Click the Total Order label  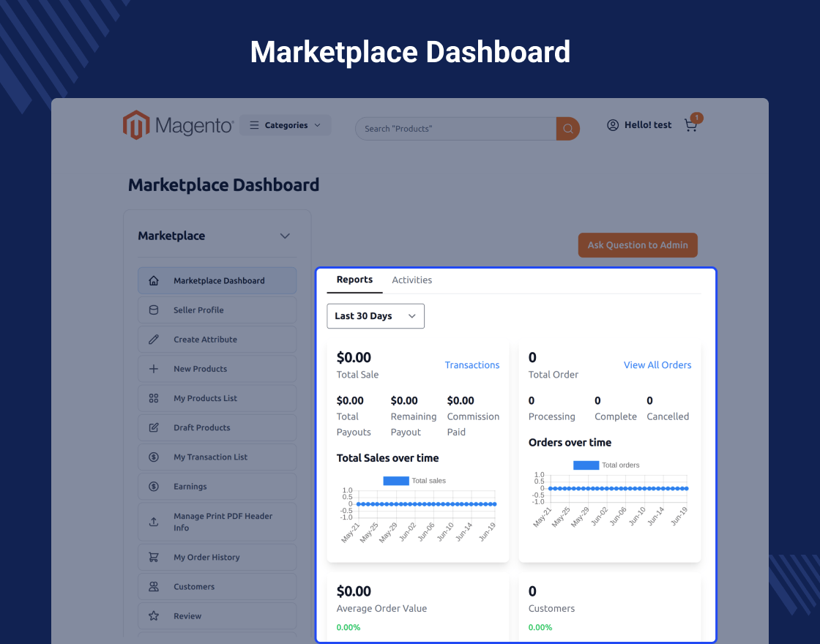click(553, 375)
